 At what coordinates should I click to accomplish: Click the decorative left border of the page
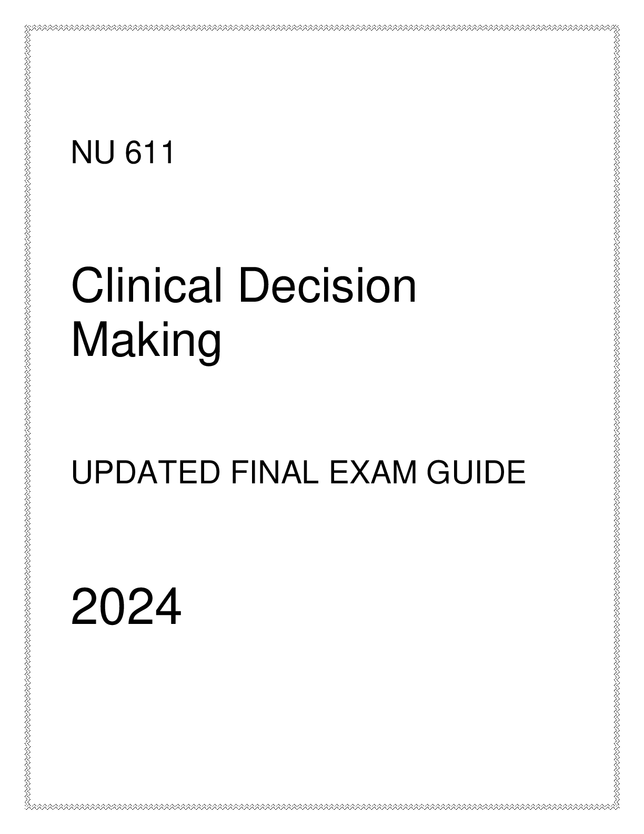27,417
